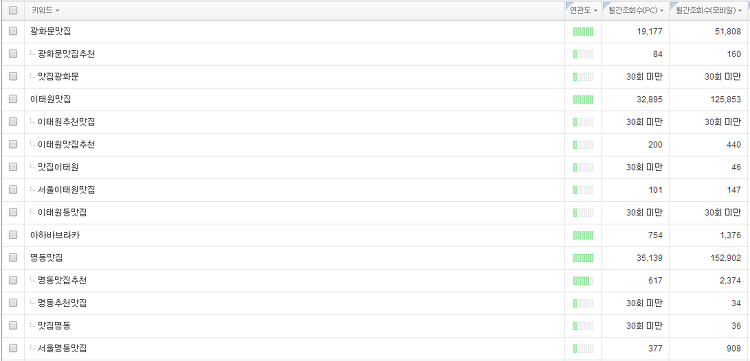Select the checkbox next to 서울이태원맛집

(13, 190)
